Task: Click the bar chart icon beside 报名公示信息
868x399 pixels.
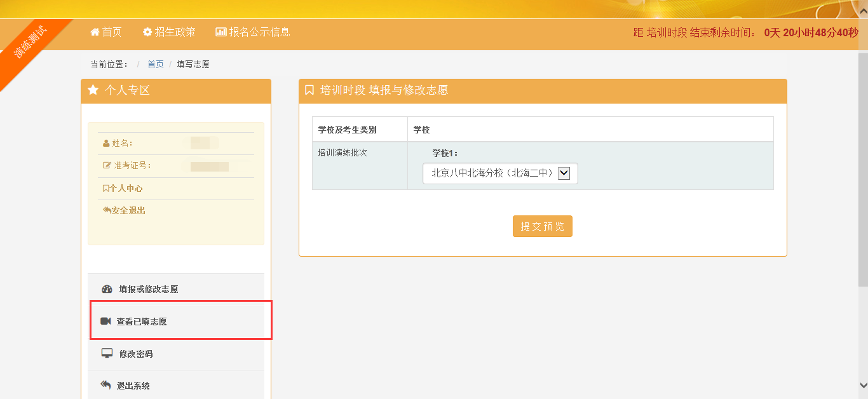Action: pos(221,32)
